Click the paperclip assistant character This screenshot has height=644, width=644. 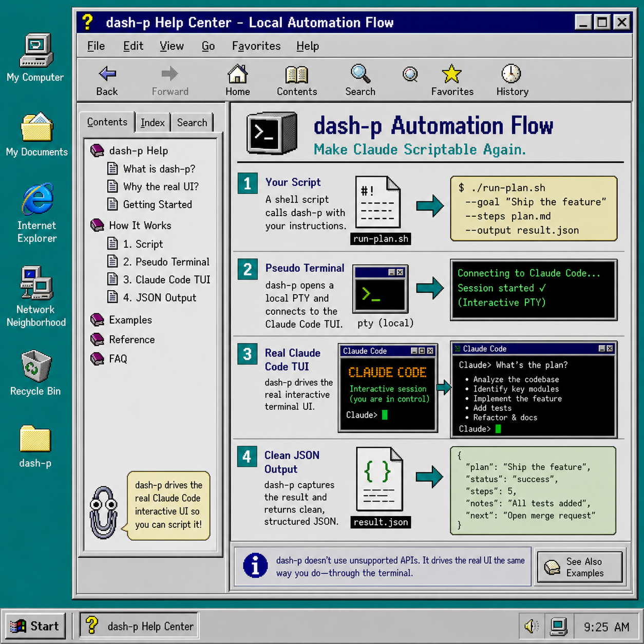point(103,513)
